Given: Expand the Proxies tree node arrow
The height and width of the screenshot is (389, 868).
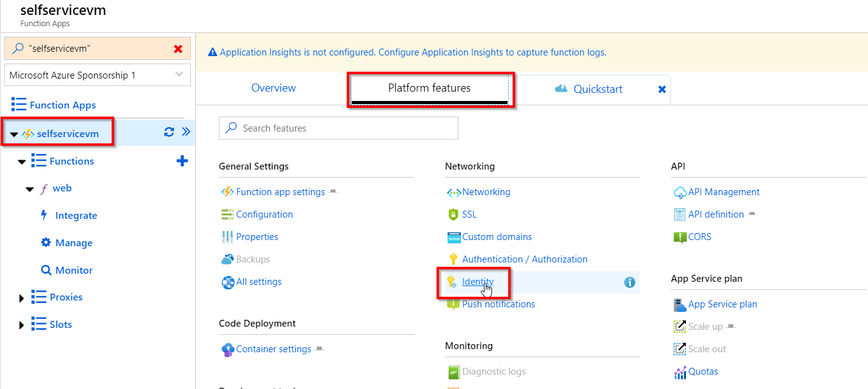Looking at the screenshot, I should pyautogui.click(x=22, y=298).
